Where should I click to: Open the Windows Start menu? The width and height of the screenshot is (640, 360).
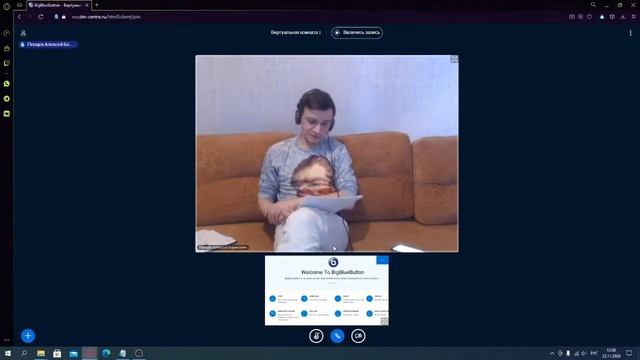tap(8, 353)
